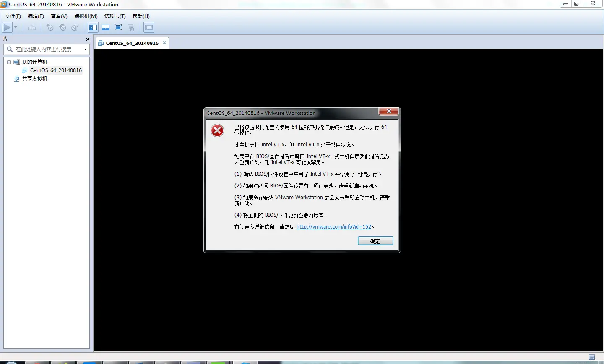Open the snapshot manager icon
Screen dimensions: 604x364
click(75, 28)
